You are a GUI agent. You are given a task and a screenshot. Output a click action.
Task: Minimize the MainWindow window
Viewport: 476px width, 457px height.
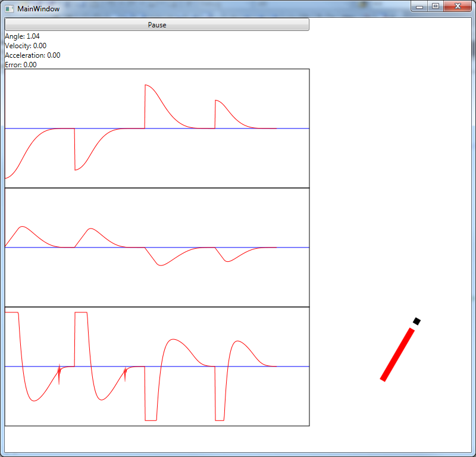point(419,7)
